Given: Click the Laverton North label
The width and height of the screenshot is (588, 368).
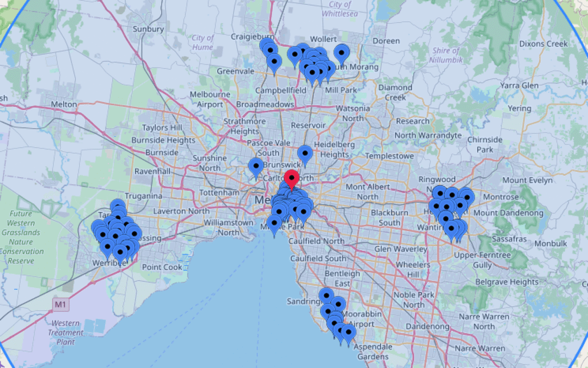Looking at the screenshot, I should [x=181, y=212].
